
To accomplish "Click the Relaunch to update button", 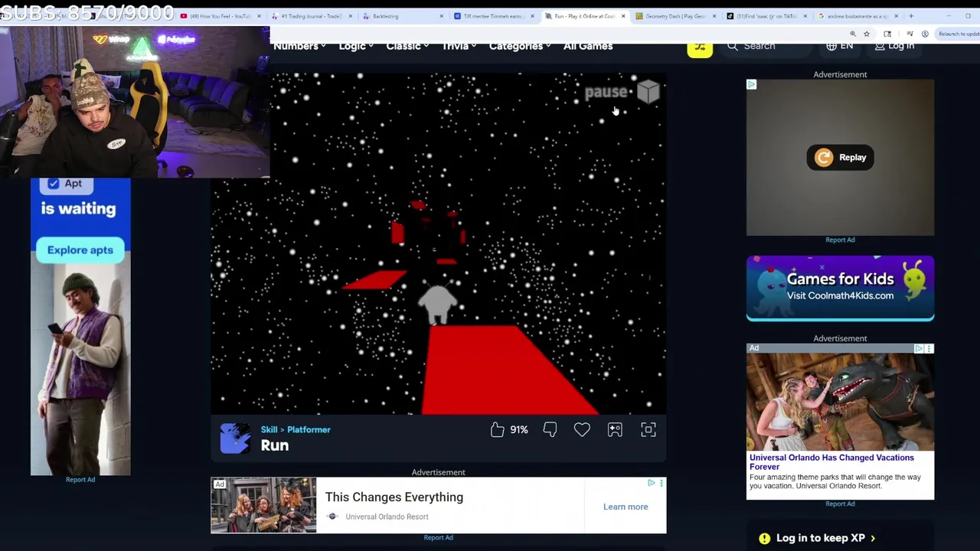I will tap(959, 34).
